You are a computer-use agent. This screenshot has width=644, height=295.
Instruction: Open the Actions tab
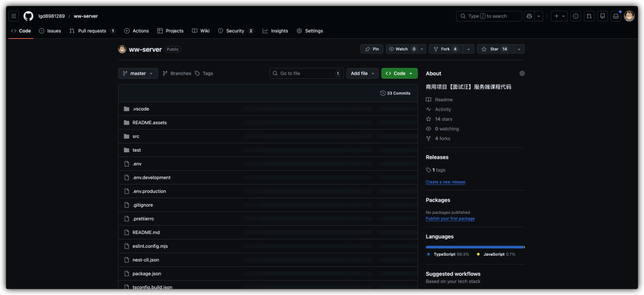point(137,31)
